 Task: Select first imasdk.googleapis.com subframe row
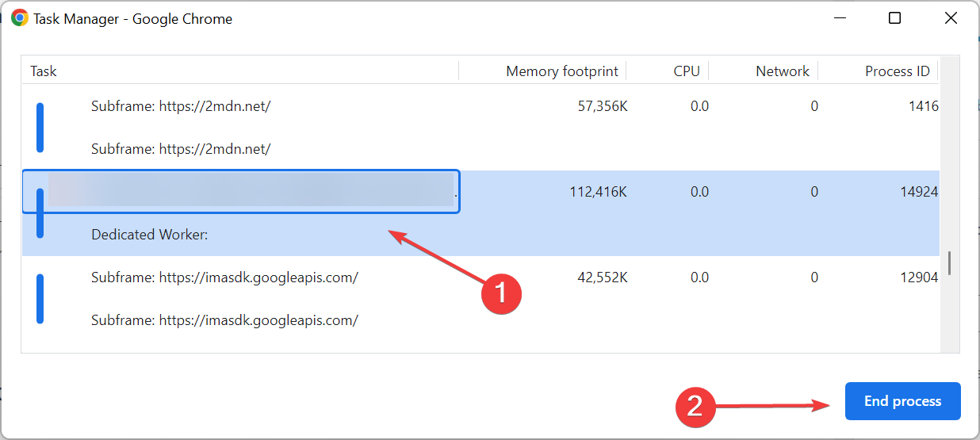click(x=480, y=277)
